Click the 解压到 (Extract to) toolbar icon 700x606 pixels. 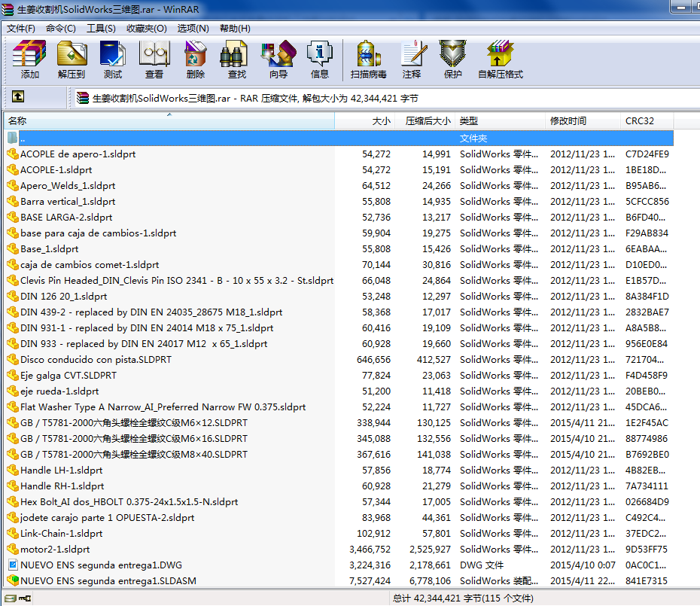72,59
